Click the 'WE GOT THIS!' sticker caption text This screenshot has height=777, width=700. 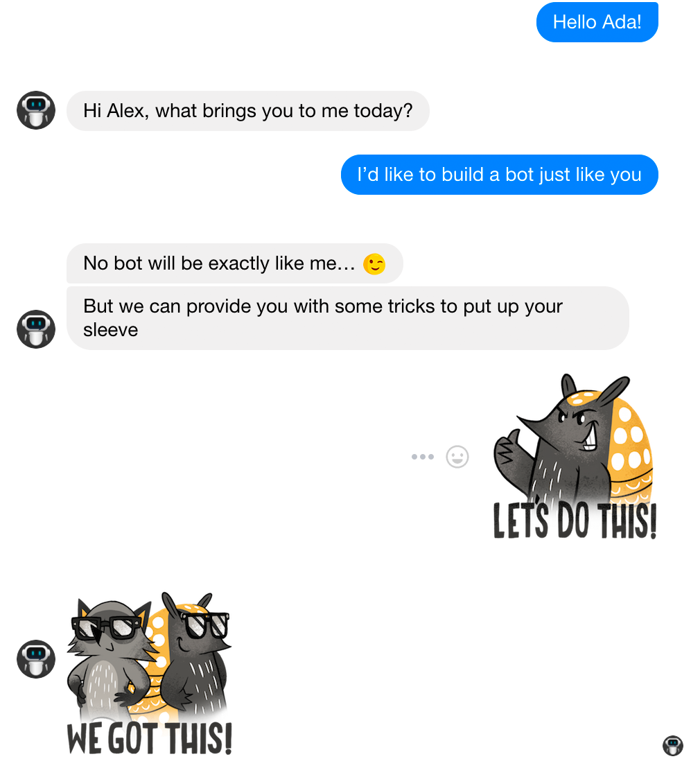(150, 738)
